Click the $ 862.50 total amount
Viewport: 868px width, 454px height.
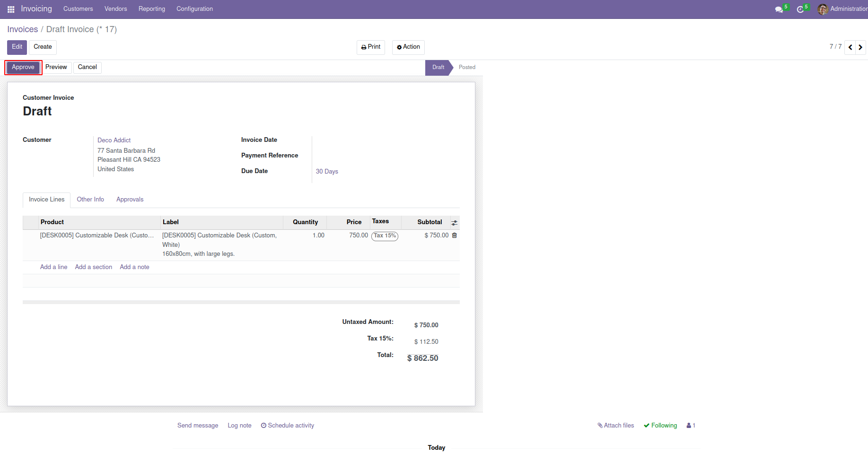[422, 358]
